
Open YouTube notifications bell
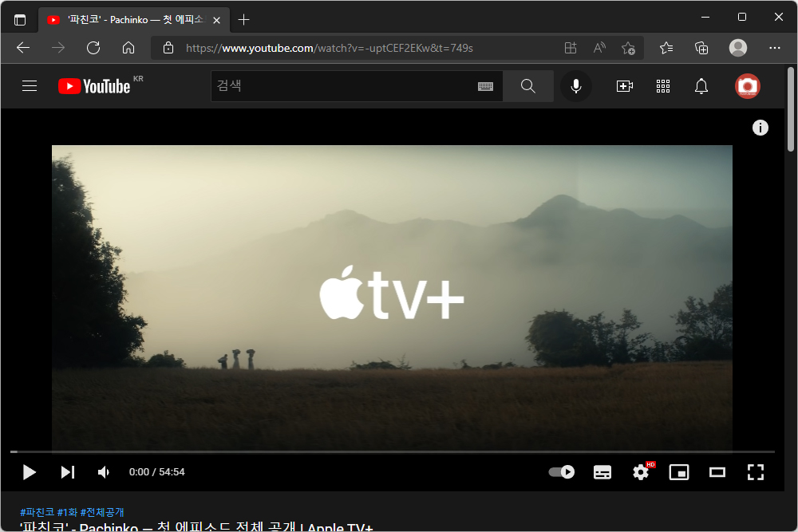point(701,86)
